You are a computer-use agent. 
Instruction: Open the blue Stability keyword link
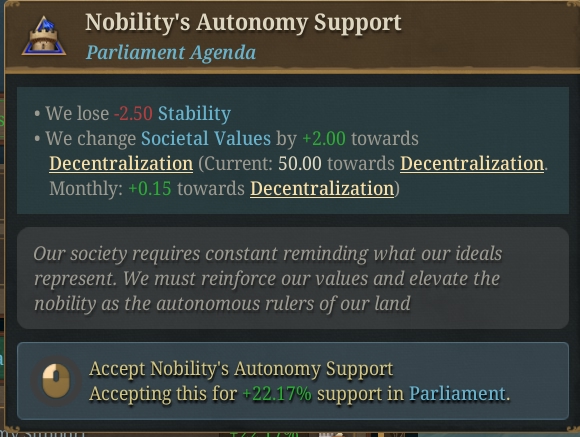[194, 114]
